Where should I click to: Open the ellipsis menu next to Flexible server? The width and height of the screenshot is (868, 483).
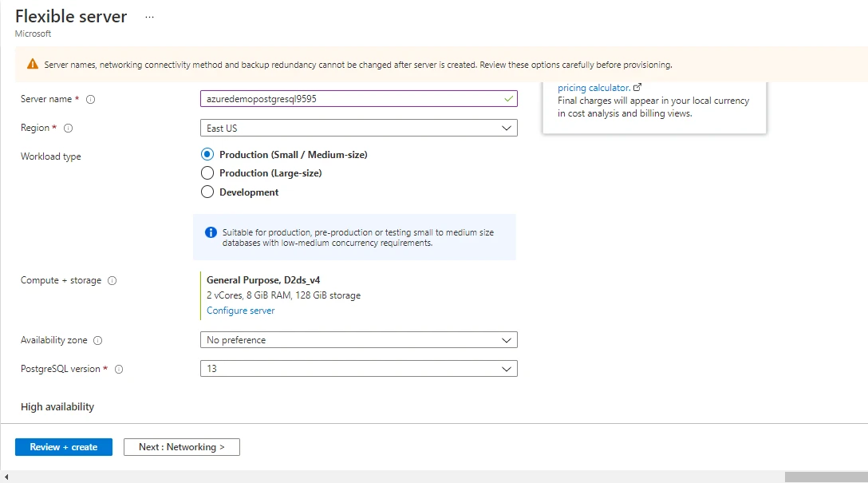tap(148, 14)
